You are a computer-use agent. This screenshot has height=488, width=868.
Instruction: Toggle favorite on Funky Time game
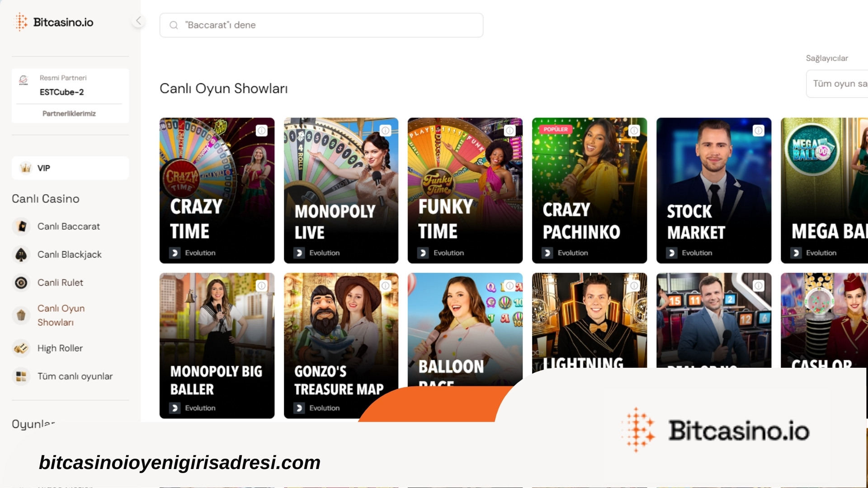pos(509,131)
